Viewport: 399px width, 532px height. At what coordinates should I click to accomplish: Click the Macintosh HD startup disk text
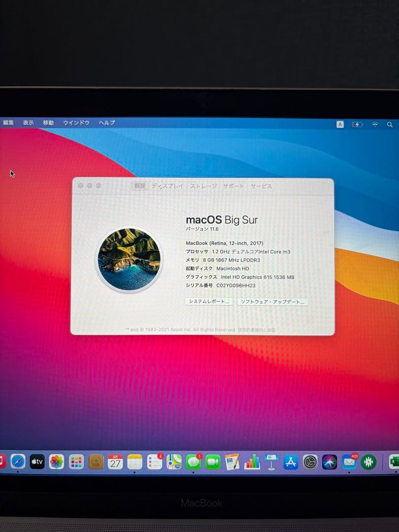(x=233, y=268)
